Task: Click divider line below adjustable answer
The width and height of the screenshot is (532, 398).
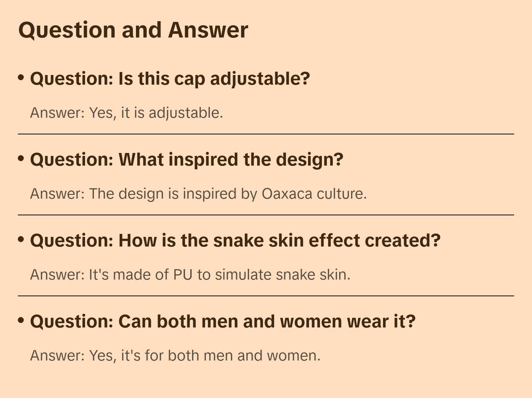Action: click(x=266, y=134)
